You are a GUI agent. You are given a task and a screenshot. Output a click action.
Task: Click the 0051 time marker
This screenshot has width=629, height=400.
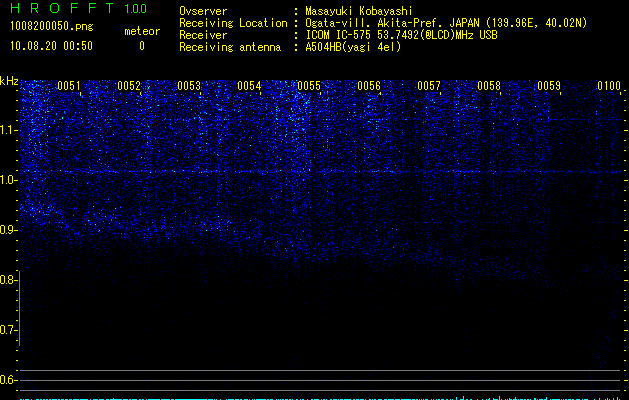point(69,86)
